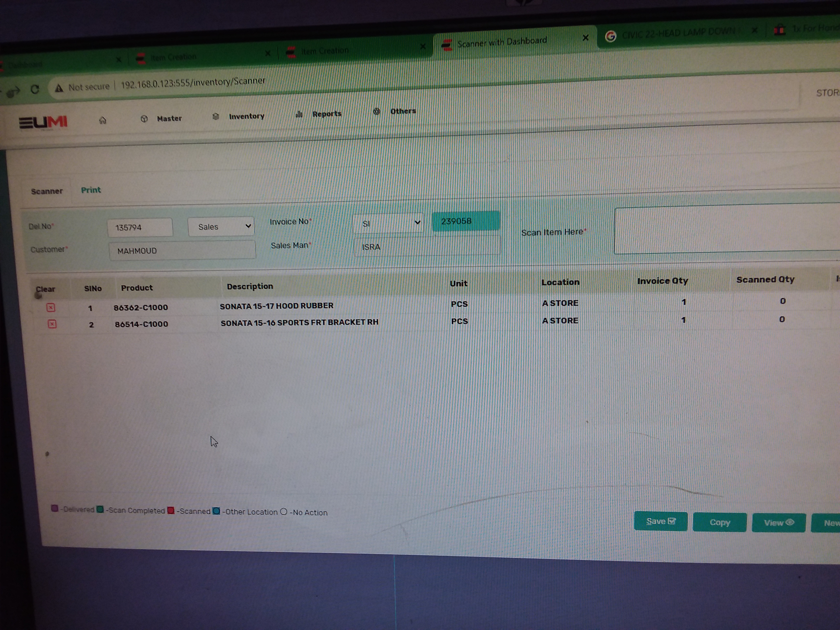Click the Product column header
Viewport: 840px width, 630px height.
click(x=137, y=288)
